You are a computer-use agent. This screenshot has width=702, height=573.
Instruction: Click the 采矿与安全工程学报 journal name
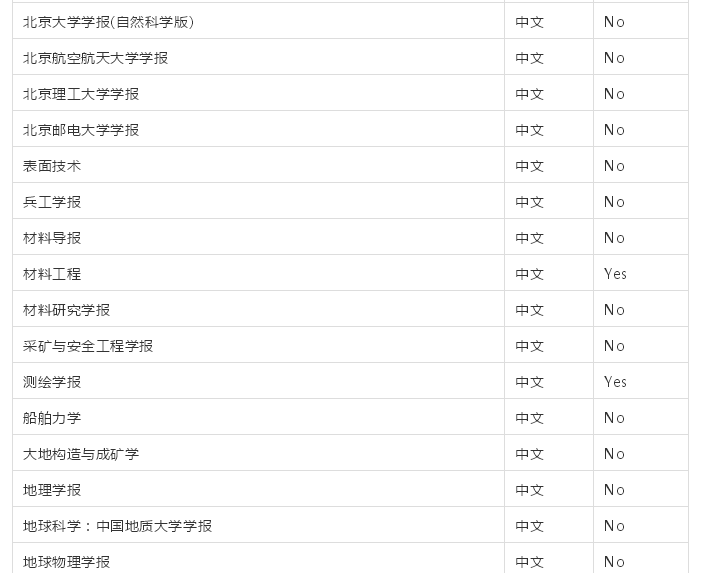[88, 346]
